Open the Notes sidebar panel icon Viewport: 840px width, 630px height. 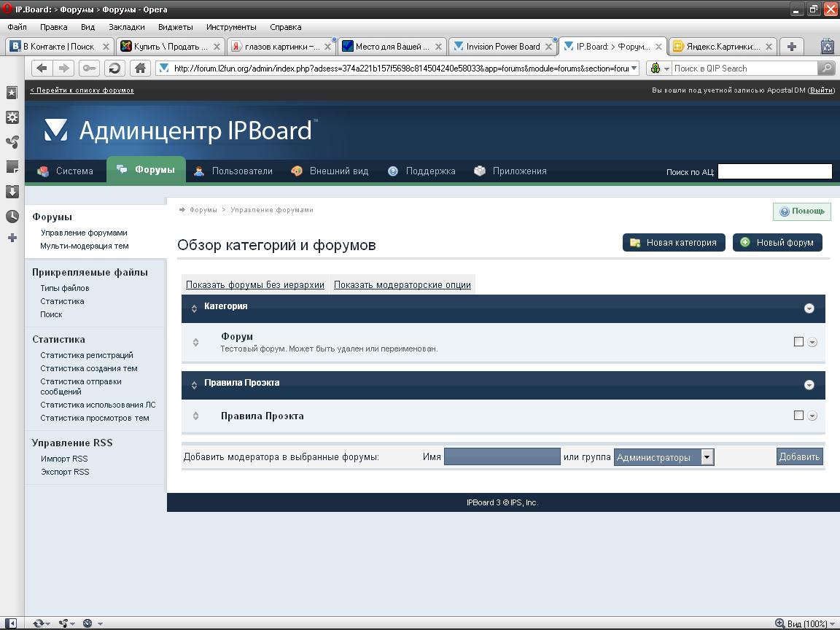click(12, 167)
